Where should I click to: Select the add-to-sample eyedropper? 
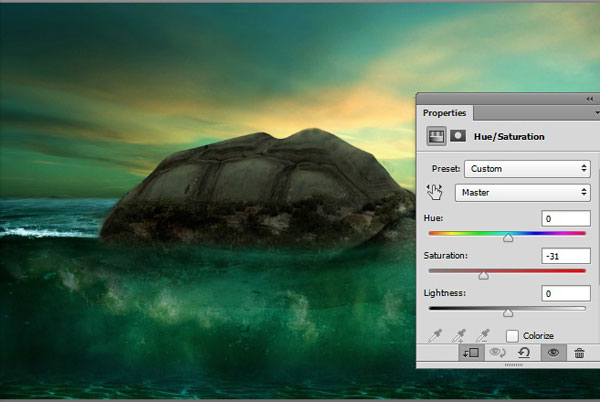pos(458,336)
